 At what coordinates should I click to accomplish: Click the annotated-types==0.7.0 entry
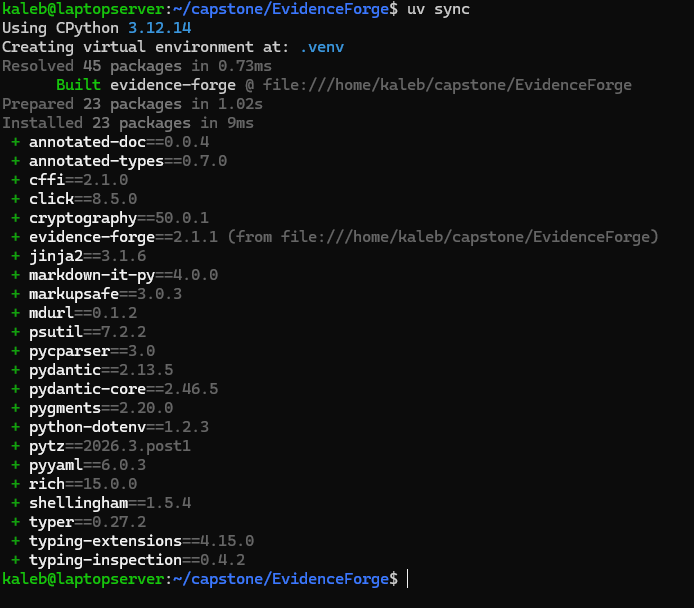(119, 161)
